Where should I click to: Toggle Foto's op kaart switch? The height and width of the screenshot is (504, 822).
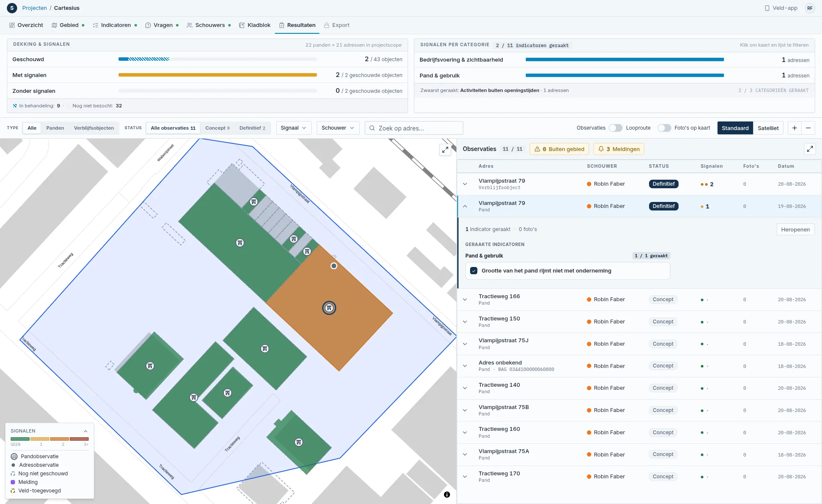click(664, 128)
